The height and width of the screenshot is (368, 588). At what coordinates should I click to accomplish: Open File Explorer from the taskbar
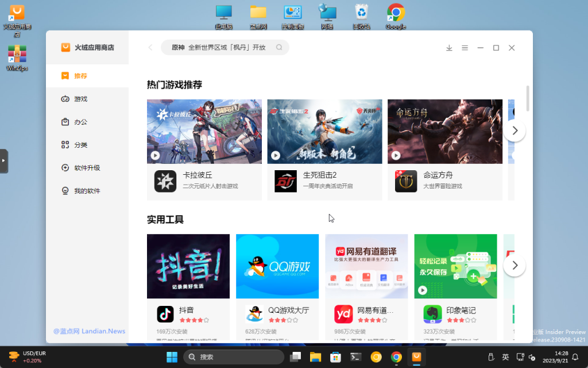pos(315,356)
